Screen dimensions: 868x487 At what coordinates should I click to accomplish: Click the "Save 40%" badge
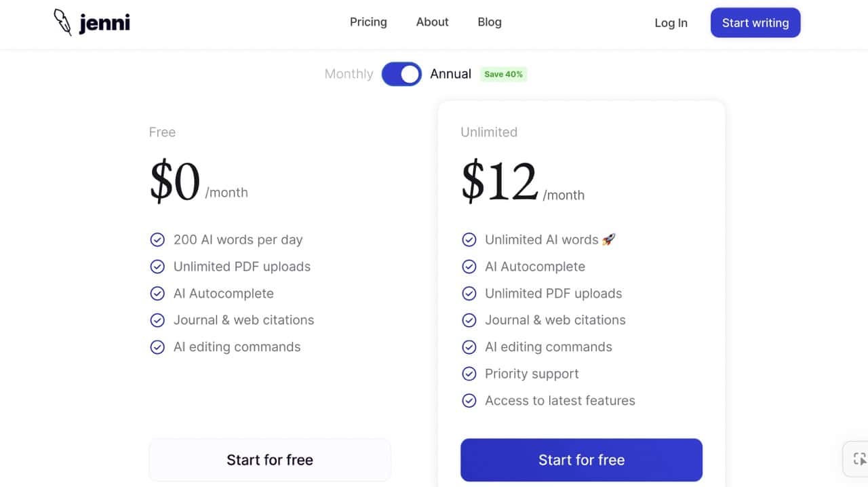[503, 74]
